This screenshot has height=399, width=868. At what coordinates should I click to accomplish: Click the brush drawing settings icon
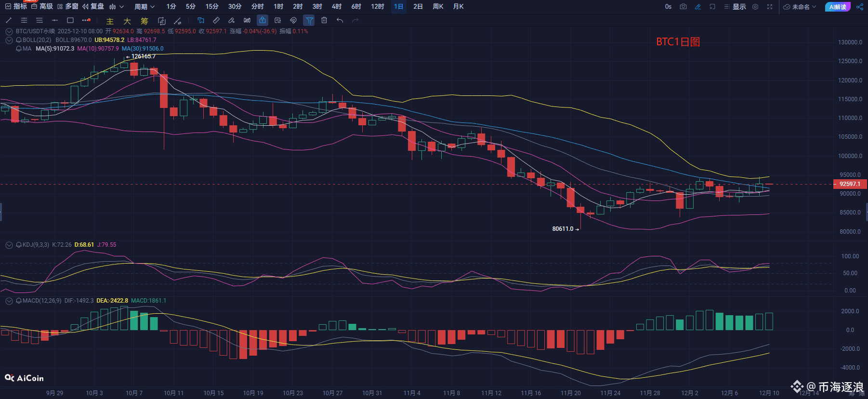178,21
